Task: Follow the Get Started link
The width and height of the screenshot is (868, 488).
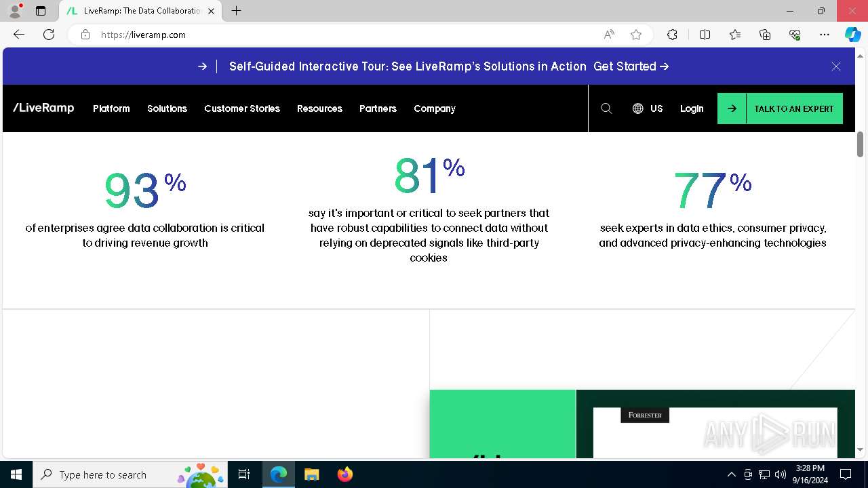Action: pos(631,66)
